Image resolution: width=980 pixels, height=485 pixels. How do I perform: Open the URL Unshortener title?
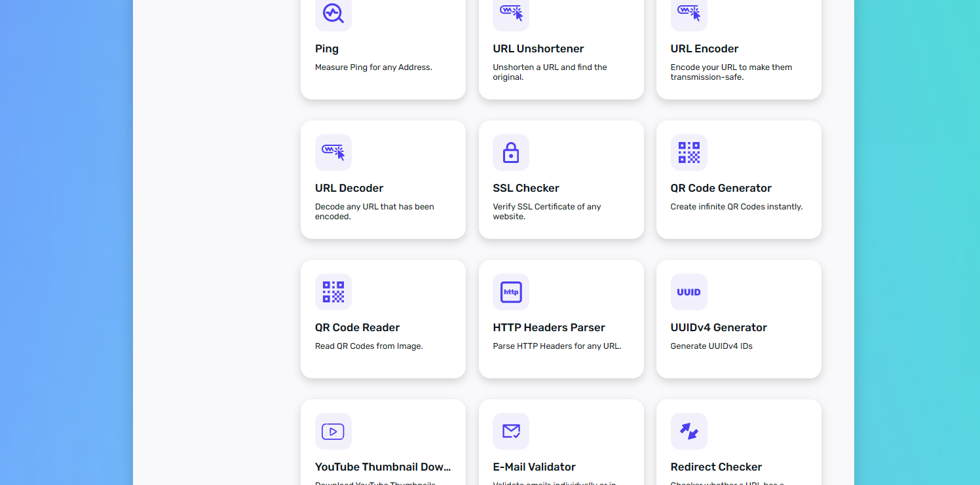click(538, 49)
